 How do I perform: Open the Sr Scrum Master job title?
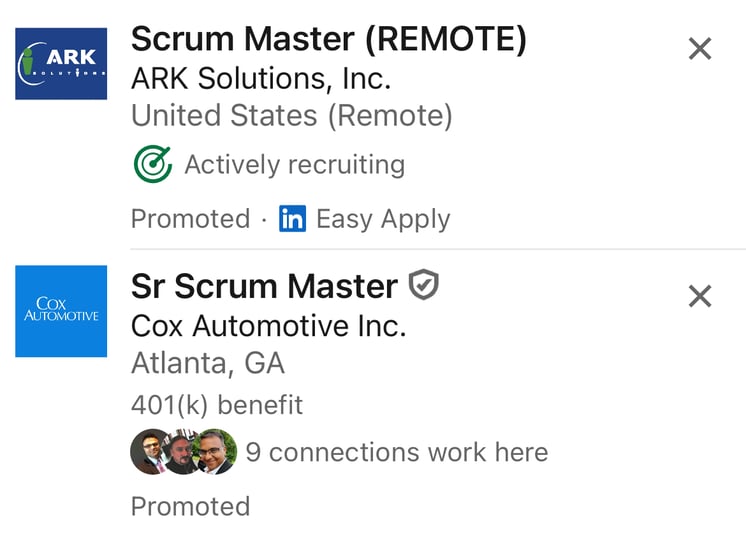(264, 287)
